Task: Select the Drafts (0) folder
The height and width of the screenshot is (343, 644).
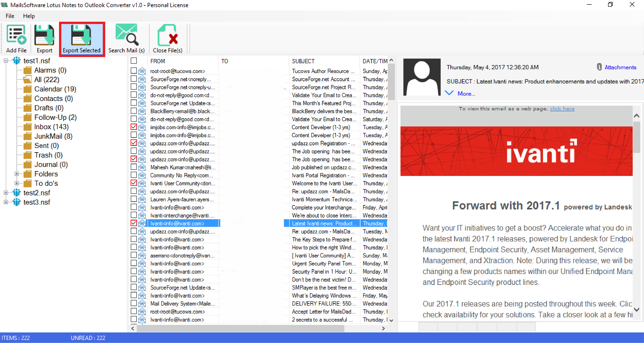Action: 49,108
